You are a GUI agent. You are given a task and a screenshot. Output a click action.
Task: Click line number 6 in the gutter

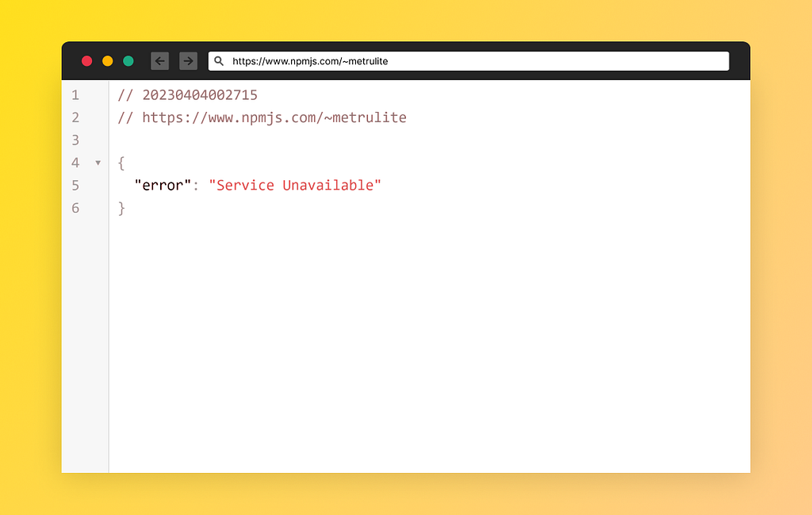click(75, 208)
